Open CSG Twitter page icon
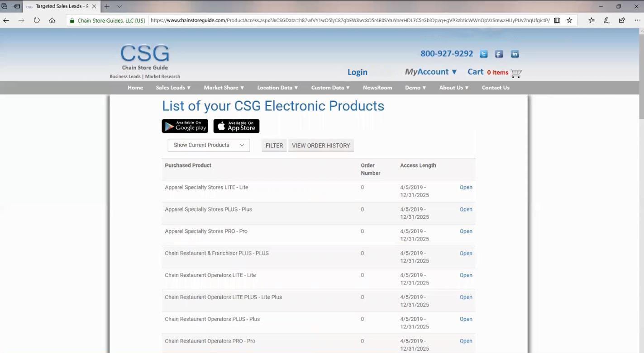The image size is (644, 353). coord(484,54)
